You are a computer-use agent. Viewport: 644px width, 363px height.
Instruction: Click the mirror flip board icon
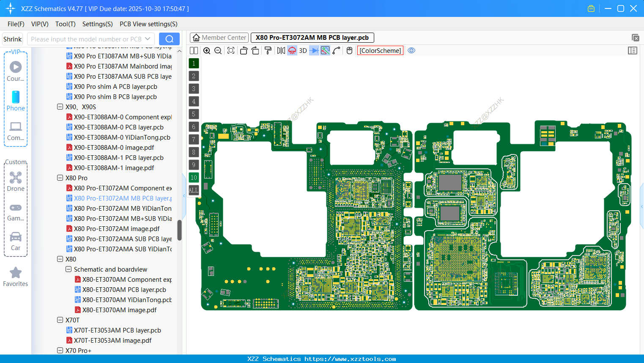click(x=280, y=50)
